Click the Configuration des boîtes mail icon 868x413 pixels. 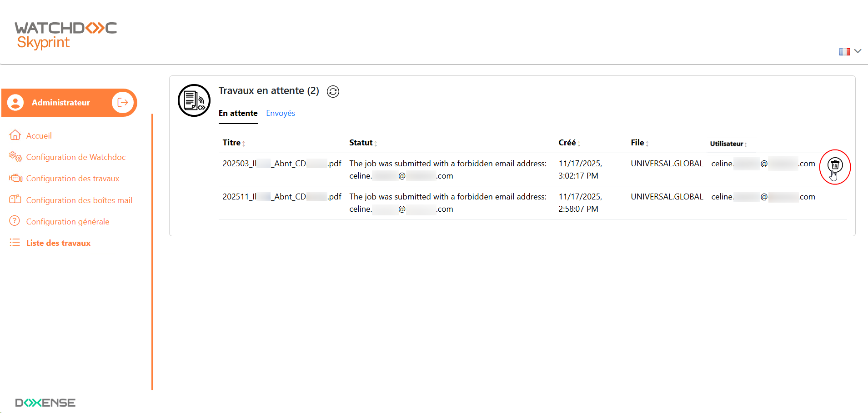15,199
